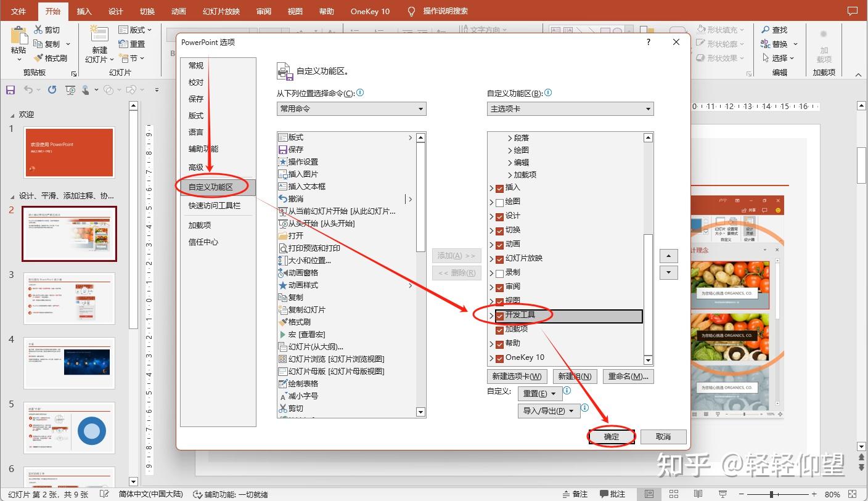Click the Save icon in quick access toolbar
This screenshot has height=501, width=868.
pos(10,90)
